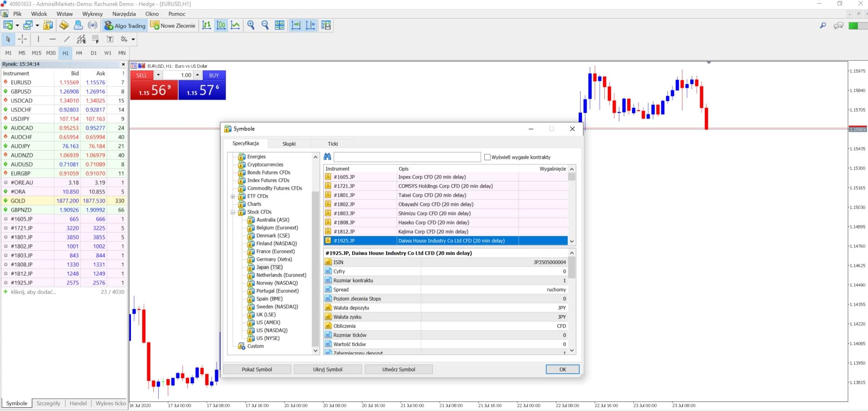This screenshot has width=868, height=411.
Task: Click the specification details scrollbar thumb
Action: point(572,267)
